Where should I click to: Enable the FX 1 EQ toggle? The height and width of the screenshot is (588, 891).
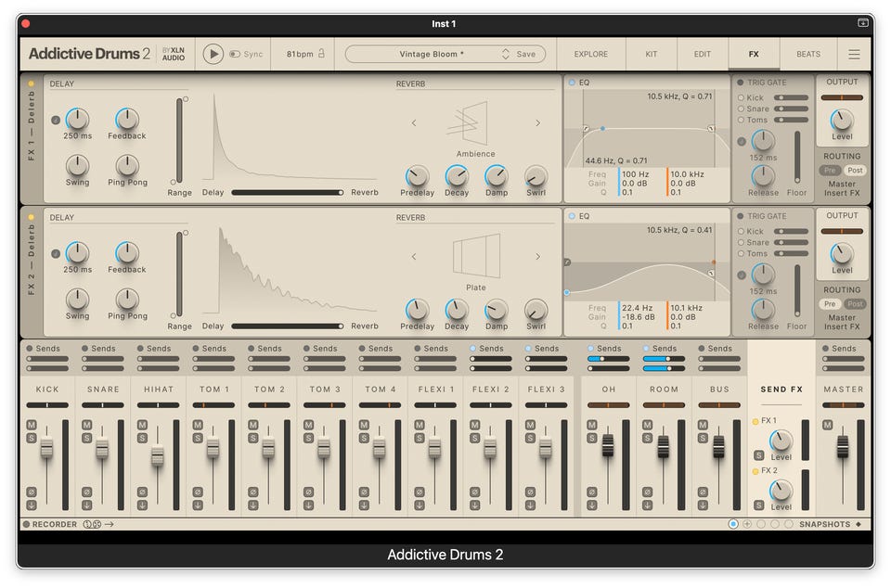(x=572, y=83)
